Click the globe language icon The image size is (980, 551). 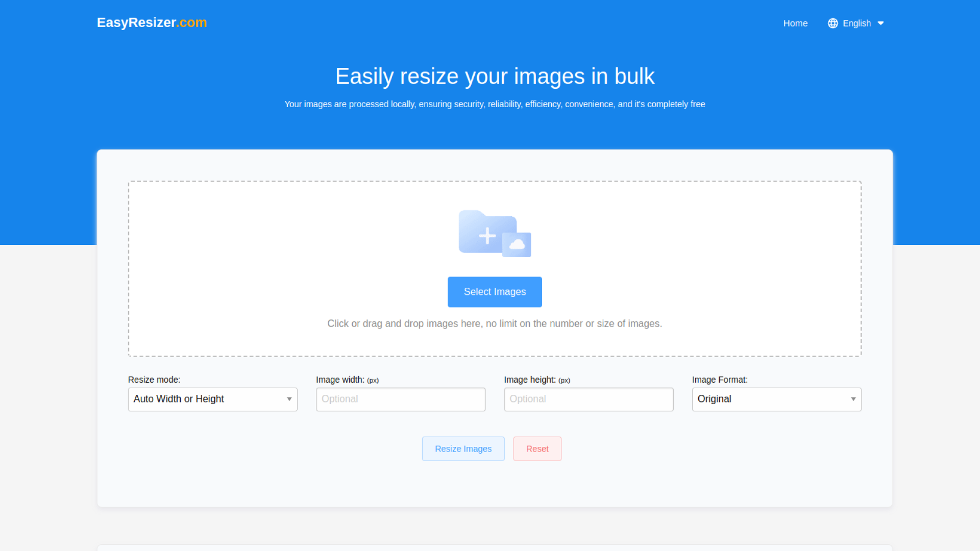point(832,23)
